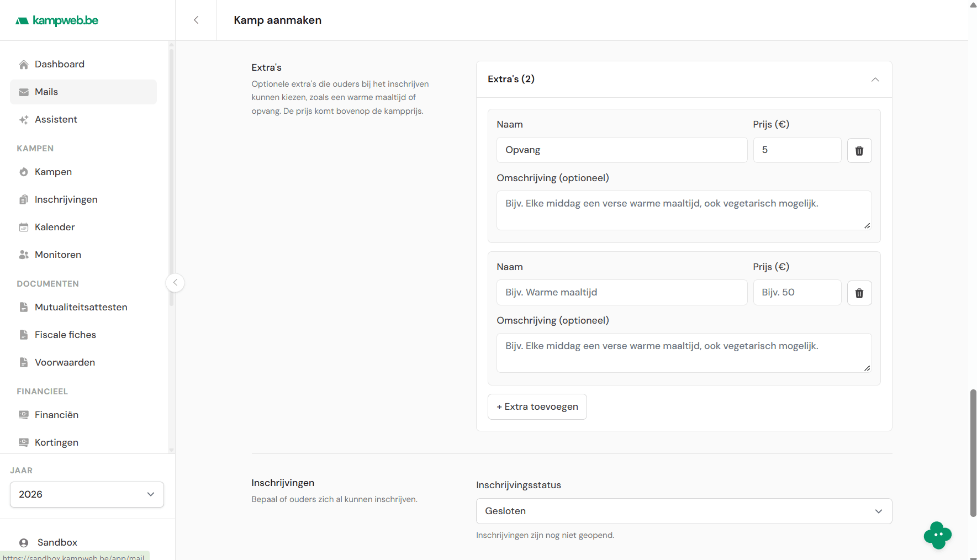Image resolution: width=977 pixels, height=560 pixels.
Task: Open Kampen in the sidebar
Action: pyautogui.click(x=83, y=172)
